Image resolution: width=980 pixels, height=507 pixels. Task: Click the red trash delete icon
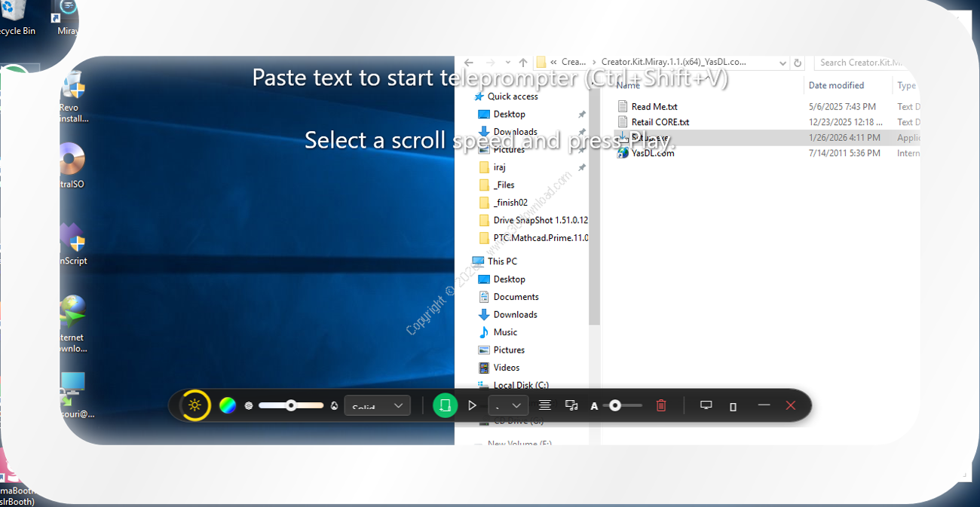click(661, 405)
